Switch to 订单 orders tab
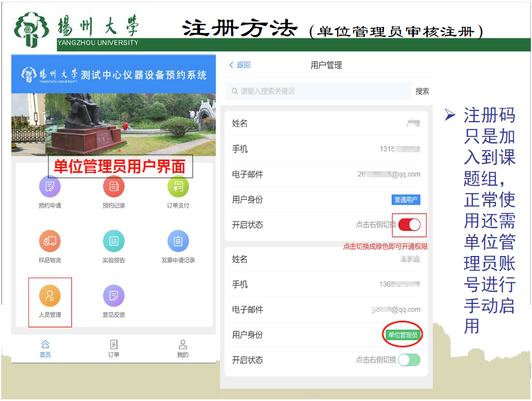The height and width of the screenshot is (401, 532). point(114,349)
